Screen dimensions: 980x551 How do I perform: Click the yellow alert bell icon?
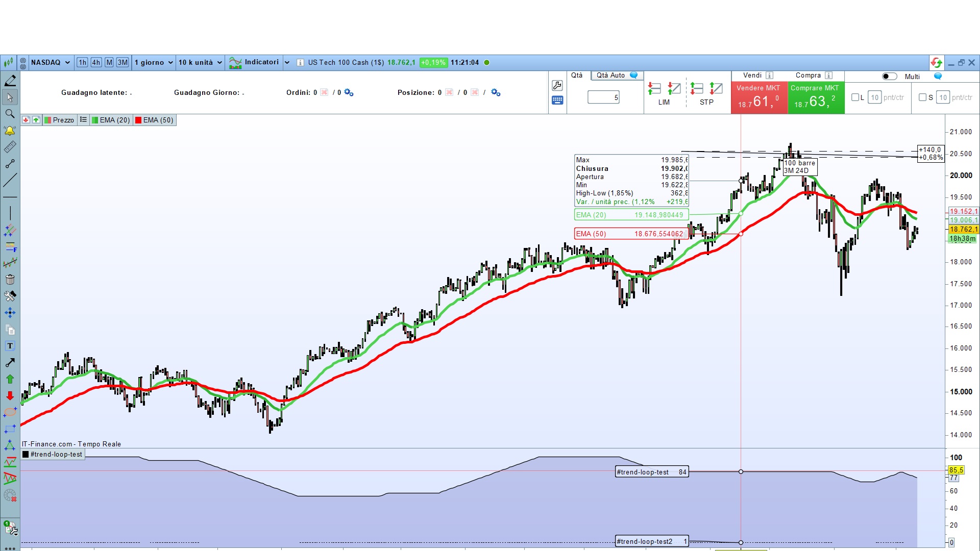(x=10, y=131)
